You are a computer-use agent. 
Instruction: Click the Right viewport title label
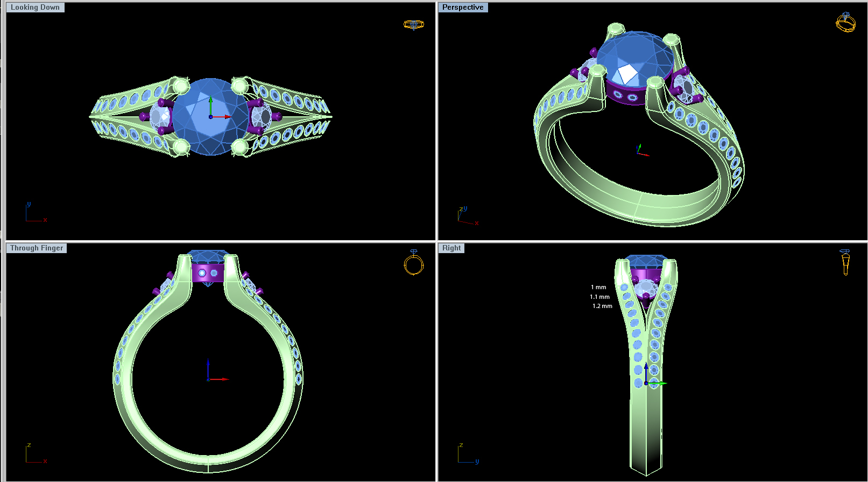(x=451, y=248)
